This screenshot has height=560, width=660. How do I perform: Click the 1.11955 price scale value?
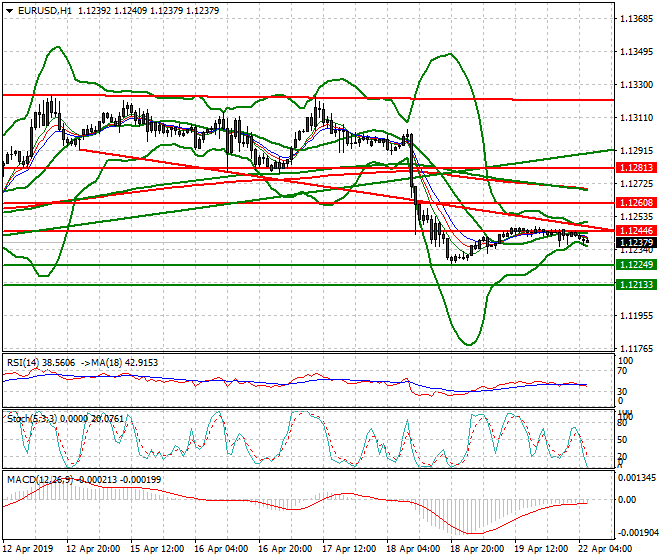pos(637,315)
